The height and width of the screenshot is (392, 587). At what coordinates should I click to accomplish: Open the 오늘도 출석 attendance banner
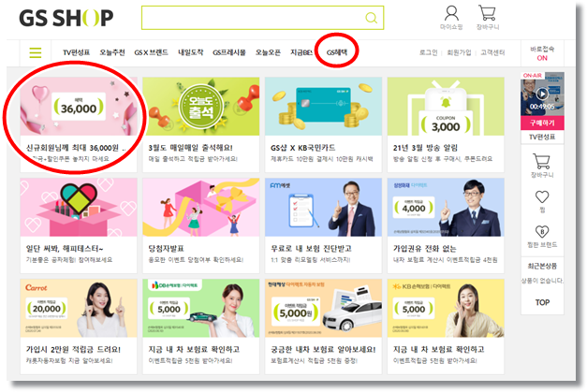click(x=201, y=124)
